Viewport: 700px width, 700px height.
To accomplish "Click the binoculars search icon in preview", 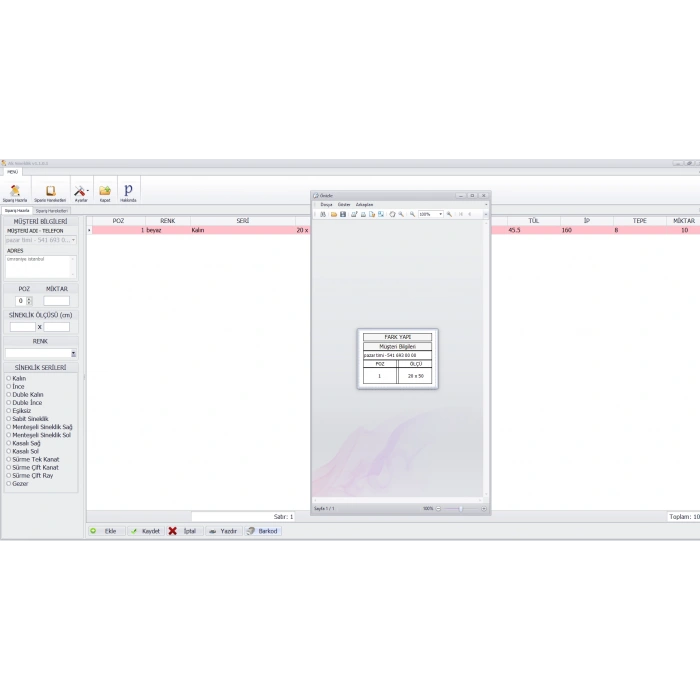I will [324, 214].
